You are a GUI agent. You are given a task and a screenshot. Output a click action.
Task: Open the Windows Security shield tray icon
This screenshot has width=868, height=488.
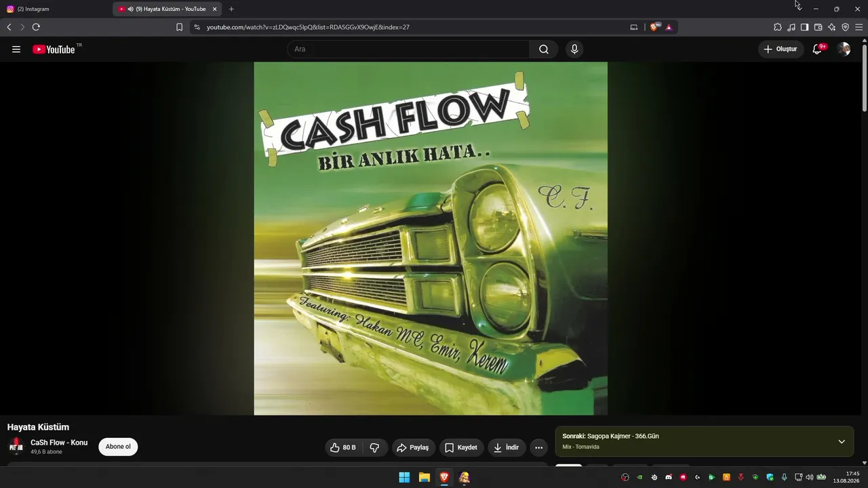(x=770, y=477)
